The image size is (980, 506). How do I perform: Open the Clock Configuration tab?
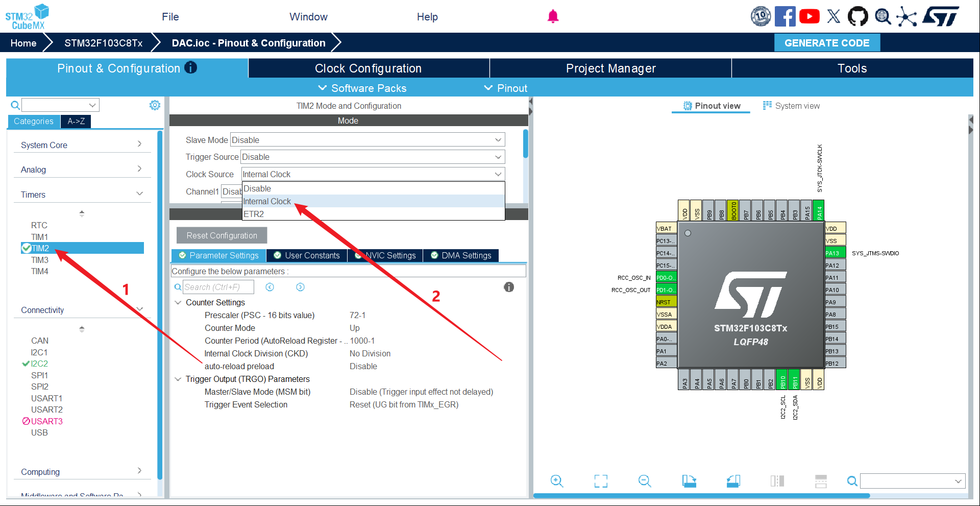point(369,68)
